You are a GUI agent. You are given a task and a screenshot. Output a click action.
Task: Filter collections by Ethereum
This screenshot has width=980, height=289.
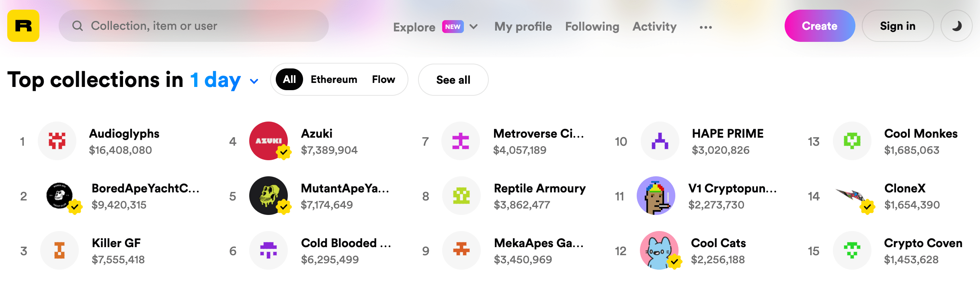[334, 79]
